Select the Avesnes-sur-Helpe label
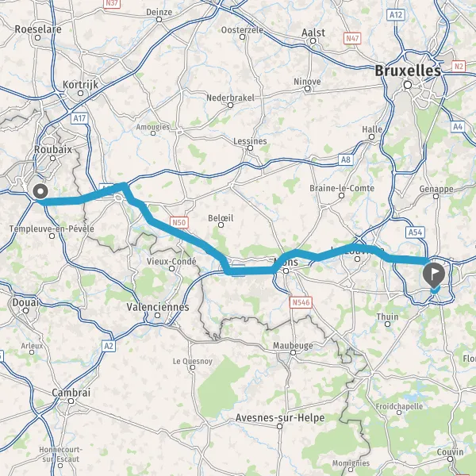Viewport: 476px width, 476px height. (x=280, y=418)
